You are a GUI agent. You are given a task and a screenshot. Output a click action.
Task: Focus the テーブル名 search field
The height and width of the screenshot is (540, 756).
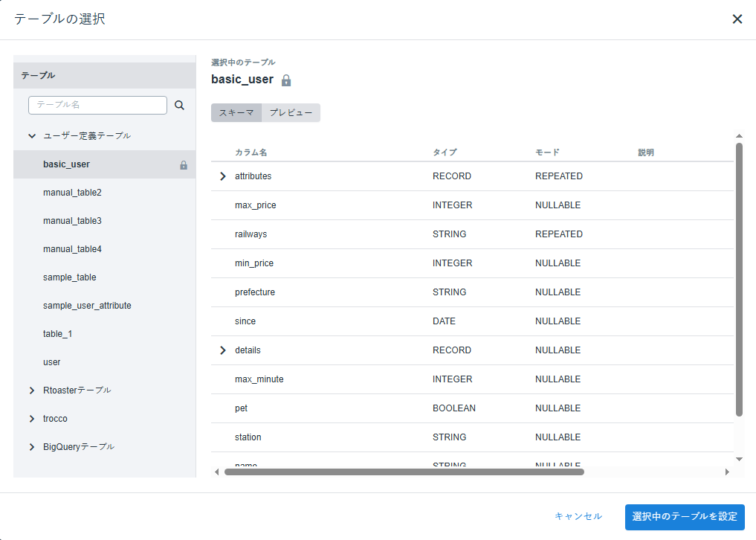(x=98, y=105)
